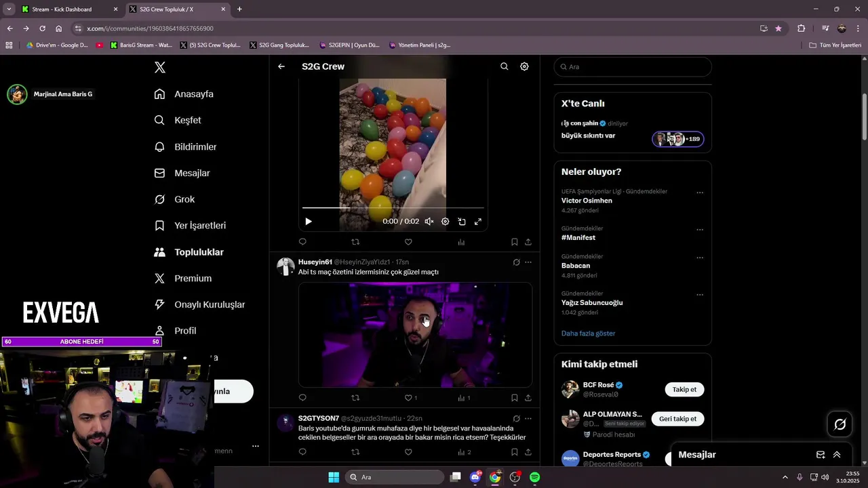
Task: Bookmark this page with the star icon
Action: pos(778,28)
